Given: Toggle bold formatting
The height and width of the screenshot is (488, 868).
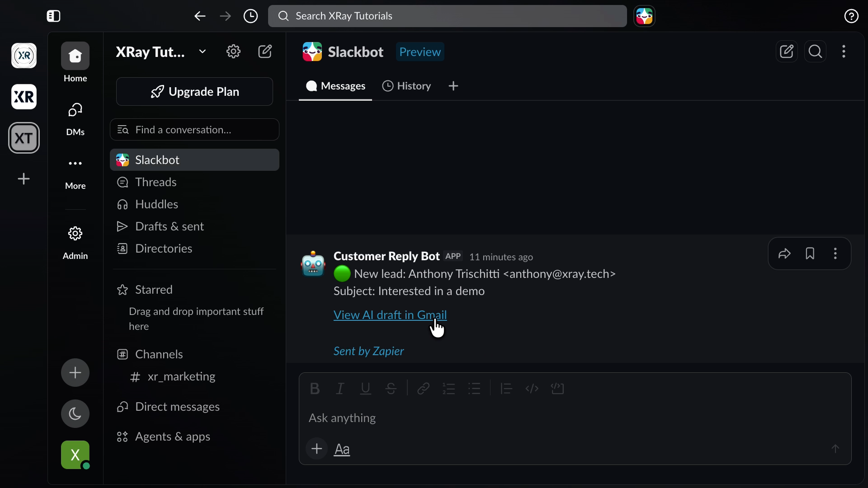Looking at the screenshot, I should click(315, 389).
